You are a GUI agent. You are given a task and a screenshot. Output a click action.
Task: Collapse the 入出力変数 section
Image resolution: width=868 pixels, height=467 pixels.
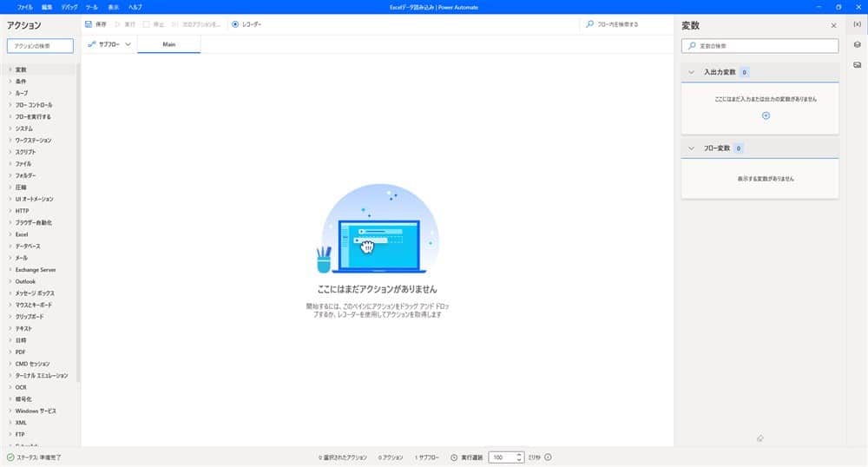coord(692,73)
